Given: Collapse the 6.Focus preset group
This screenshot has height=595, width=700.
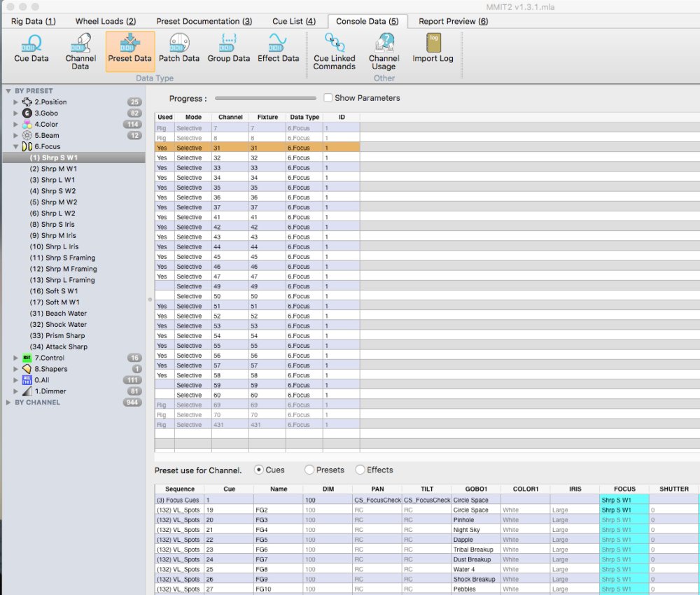Looking at the screenshot, I should point(16,147).
